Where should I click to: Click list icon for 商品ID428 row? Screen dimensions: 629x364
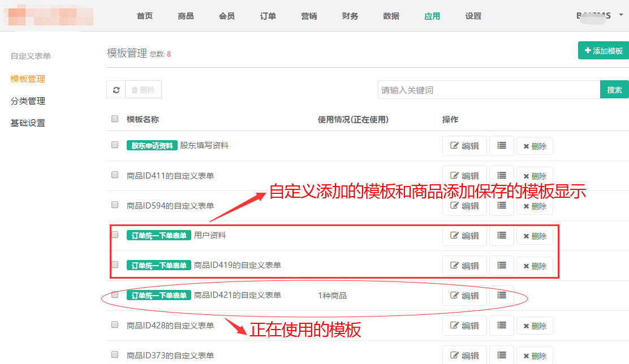(501, 325)
